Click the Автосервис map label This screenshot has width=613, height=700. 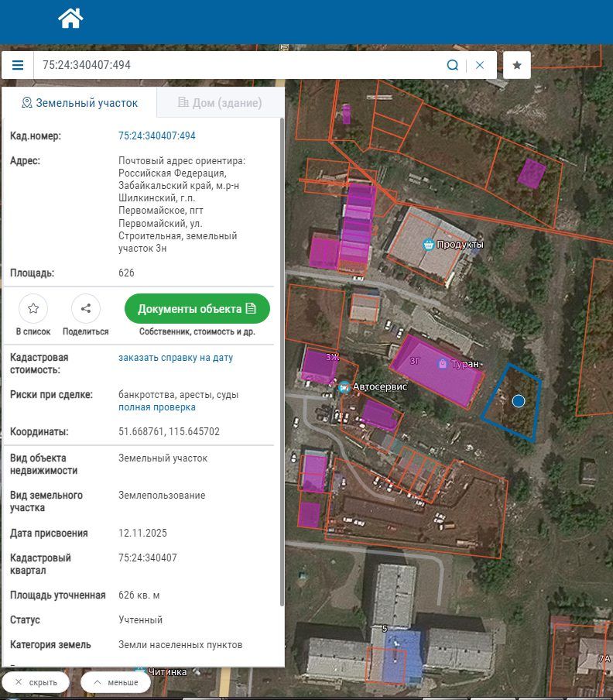[380, 386]
